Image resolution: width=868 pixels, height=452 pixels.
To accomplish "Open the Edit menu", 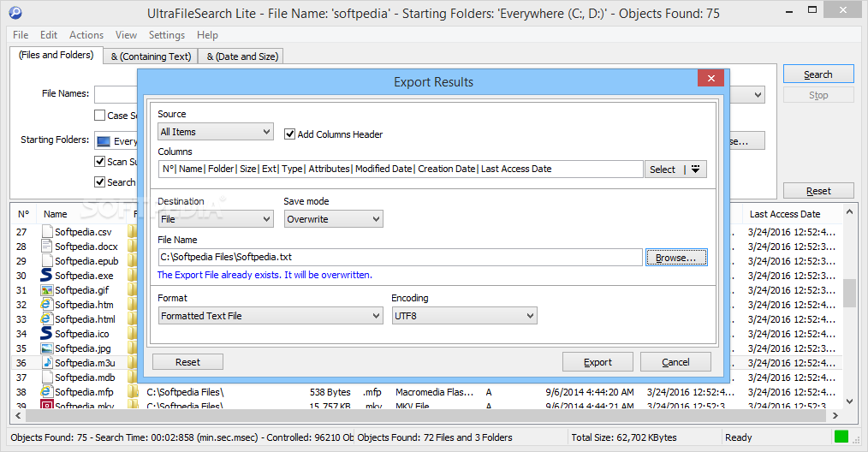I will pyautogui.click(x=49, y=35).
